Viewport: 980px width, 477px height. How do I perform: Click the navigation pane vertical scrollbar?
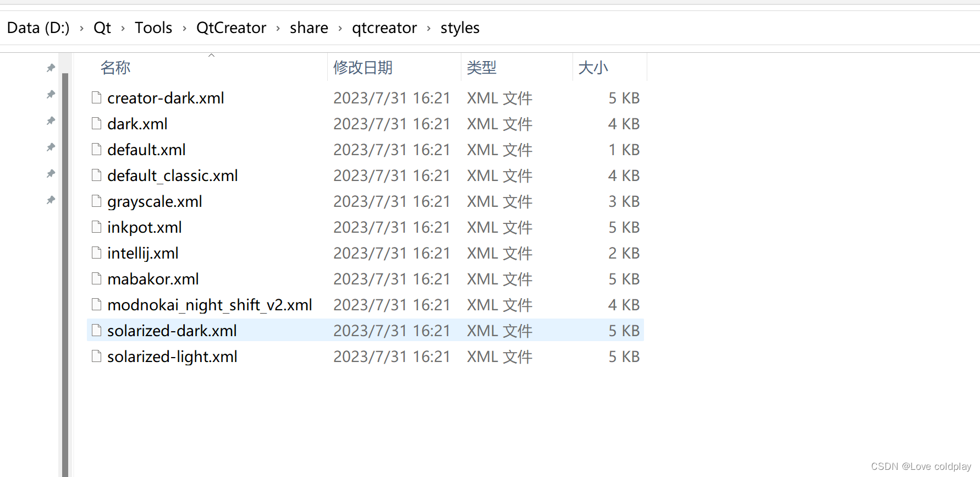coord(65,274)
